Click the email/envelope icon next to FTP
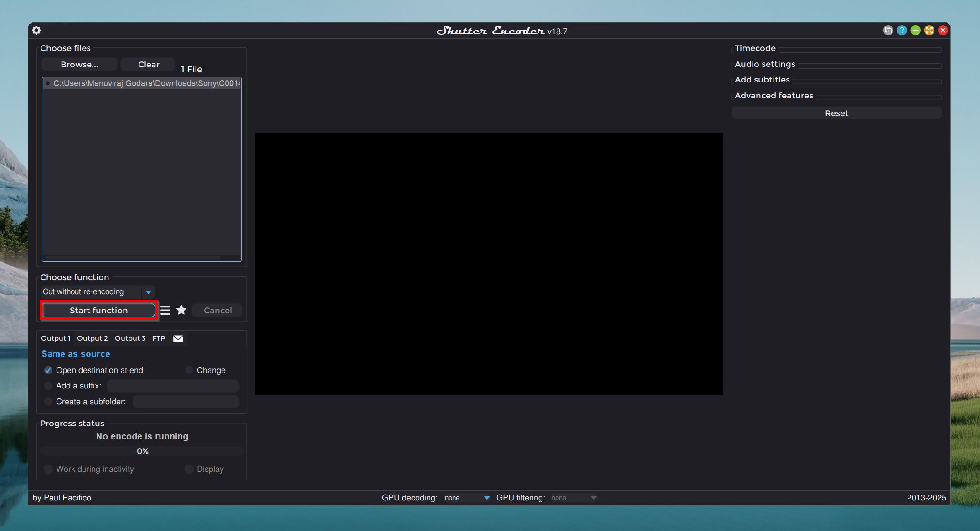The image size is (980, 531). (x=179, y=338)
